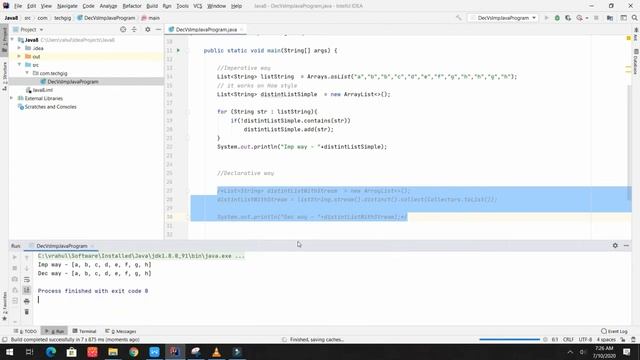
Task: Click the 2: Favorites side tab
Action: pyautogui.click(x=4, y=306)
